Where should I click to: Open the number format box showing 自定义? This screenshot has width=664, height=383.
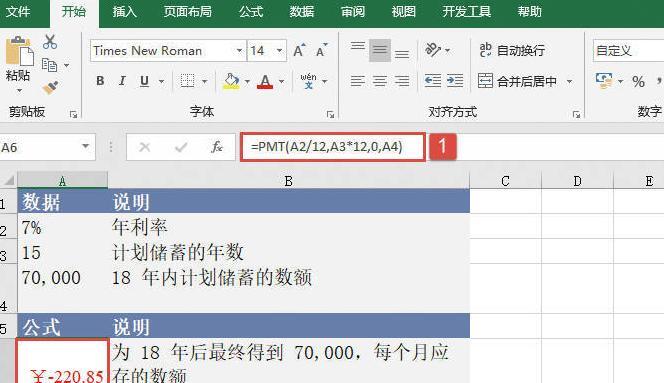point(628,51)
